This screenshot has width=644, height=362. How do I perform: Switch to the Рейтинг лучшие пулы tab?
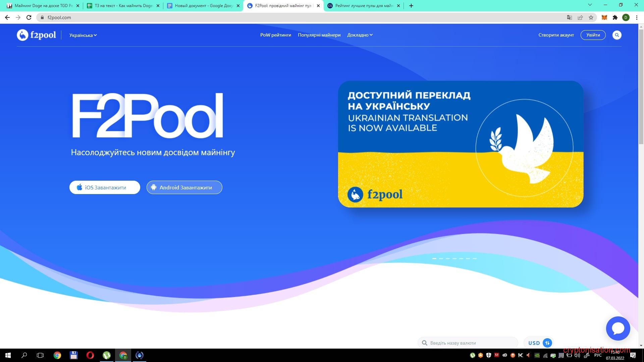(363, 6)
